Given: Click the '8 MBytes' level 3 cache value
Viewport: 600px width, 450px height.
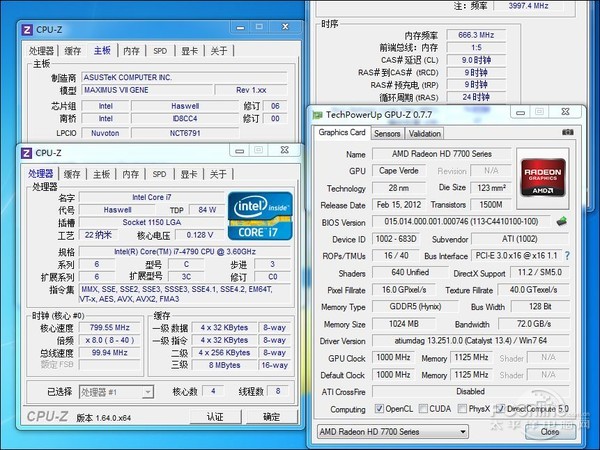Looking at the screenshot, I should pyautogui.click(x=224, y=365).
